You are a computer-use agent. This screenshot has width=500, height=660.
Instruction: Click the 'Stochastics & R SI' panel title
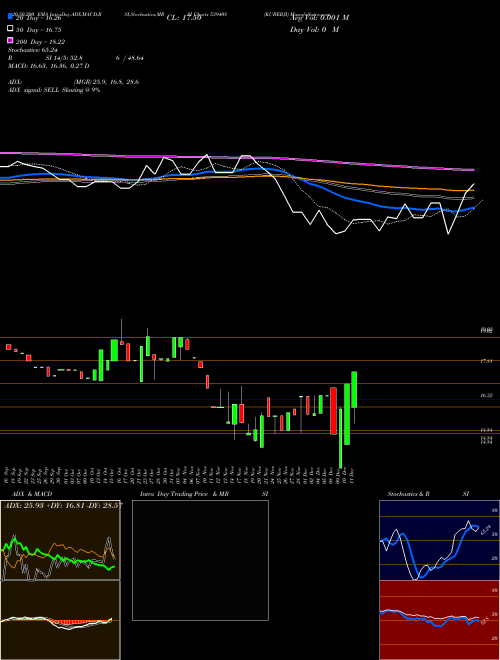pyautogui.click(x=428, y=494)
